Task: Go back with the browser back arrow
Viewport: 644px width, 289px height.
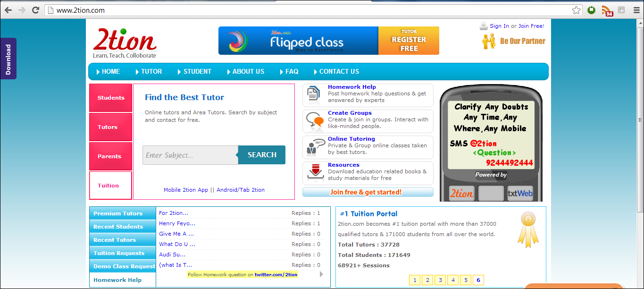Action: (8, 10)
